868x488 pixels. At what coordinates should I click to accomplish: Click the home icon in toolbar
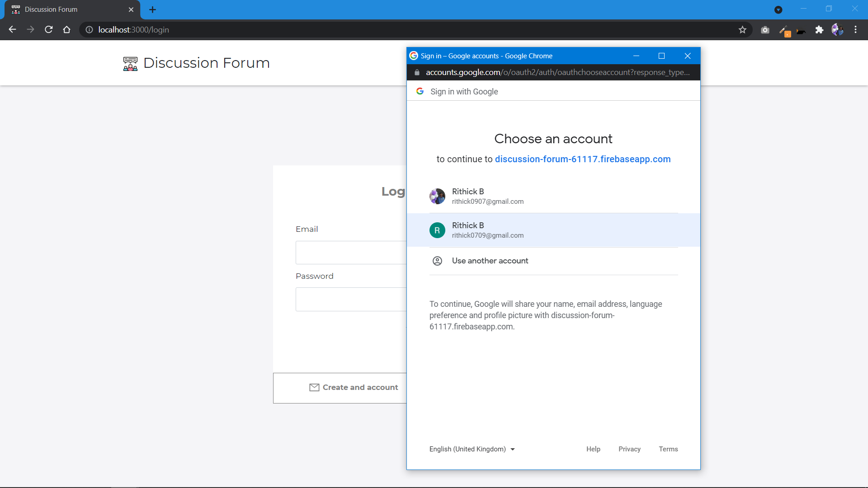[x=67, y=30]
